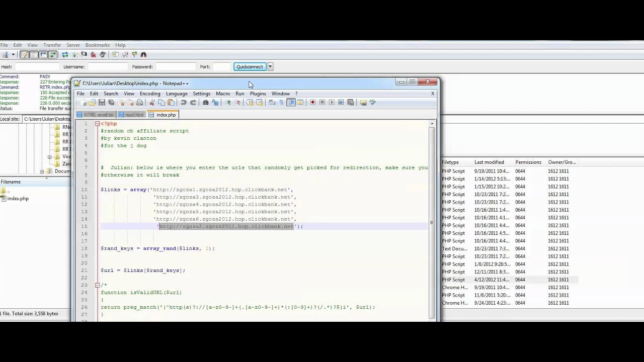Expand the Vira tree node in local site

pyautogui.click(x=50, y=157)
